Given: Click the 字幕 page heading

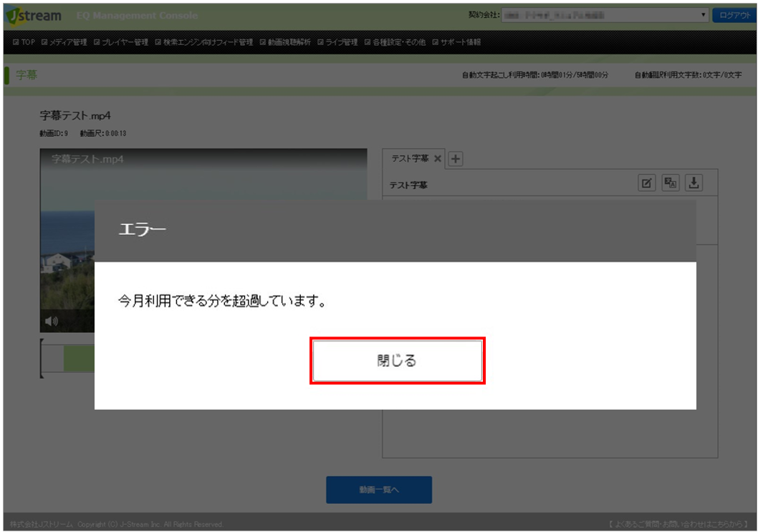Looking at the screenshot, I should tap(27, 75).
